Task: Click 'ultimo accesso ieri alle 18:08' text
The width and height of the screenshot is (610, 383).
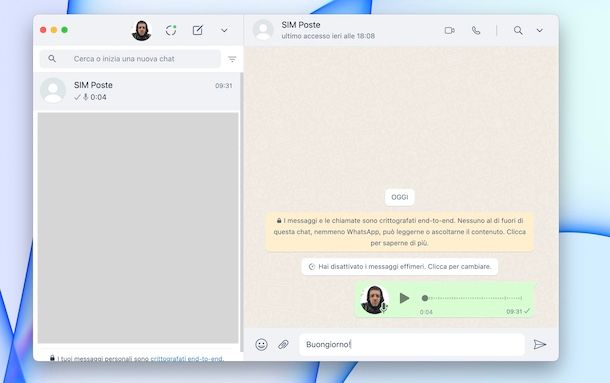Action: click(328, 36)
